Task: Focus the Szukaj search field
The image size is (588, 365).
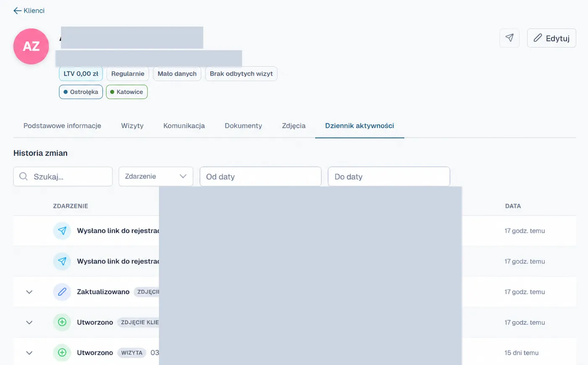Action: [x=63, y=177]
